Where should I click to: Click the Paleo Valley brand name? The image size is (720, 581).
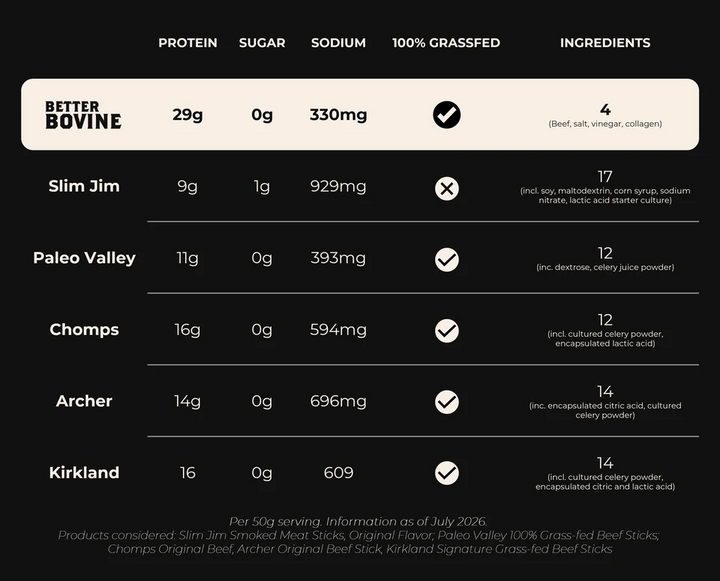point(84,258)
